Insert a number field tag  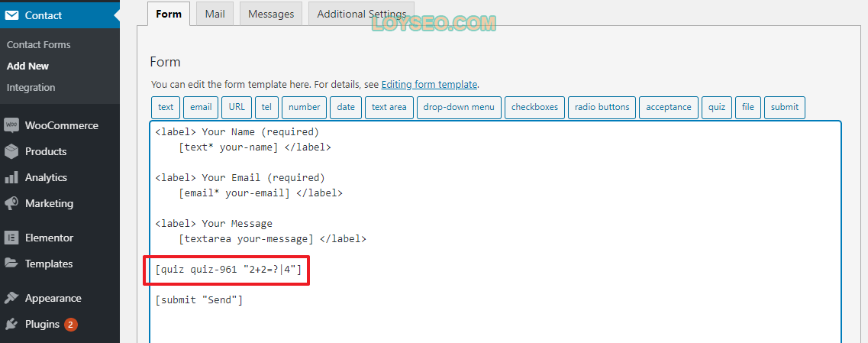click(305, 108)
